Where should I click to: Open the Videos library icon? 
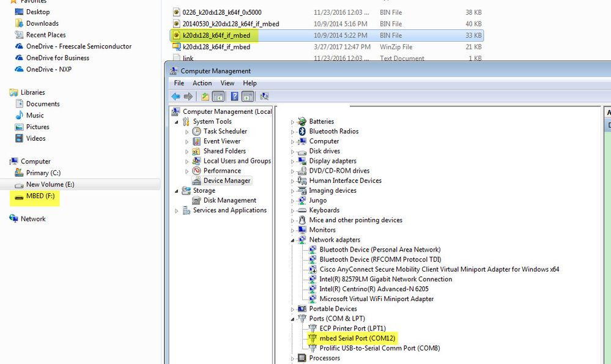pos(19,138)
